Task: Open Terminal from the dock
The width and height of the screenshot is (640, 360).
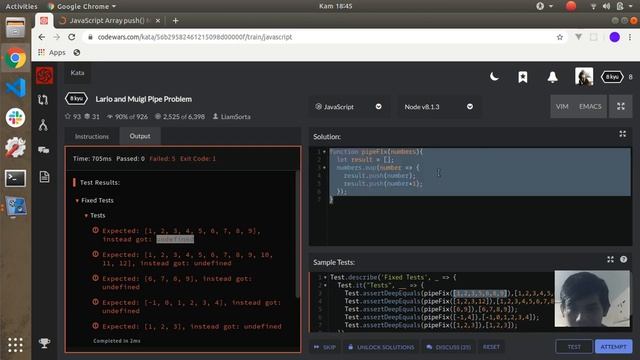Action: (16, 178)
